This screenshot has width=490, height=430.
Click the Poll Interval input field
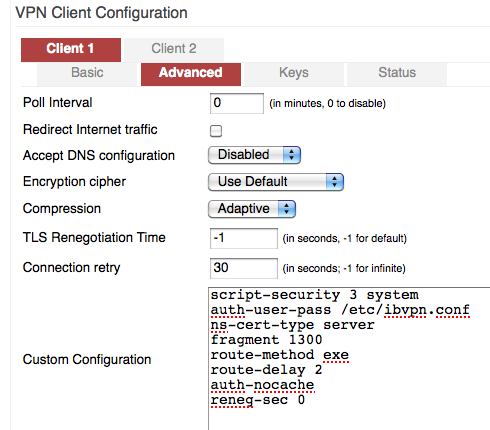[237, 103]
